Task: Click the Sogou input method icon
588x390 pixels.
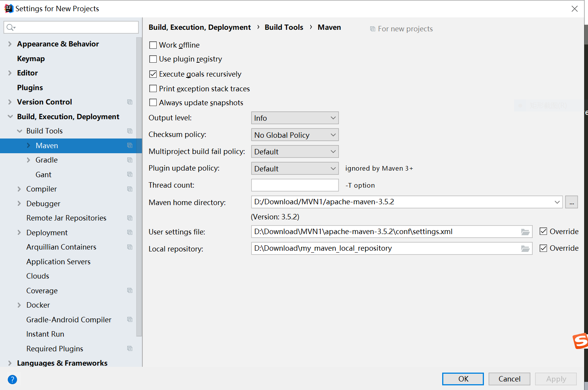Action: coord(580,341)
